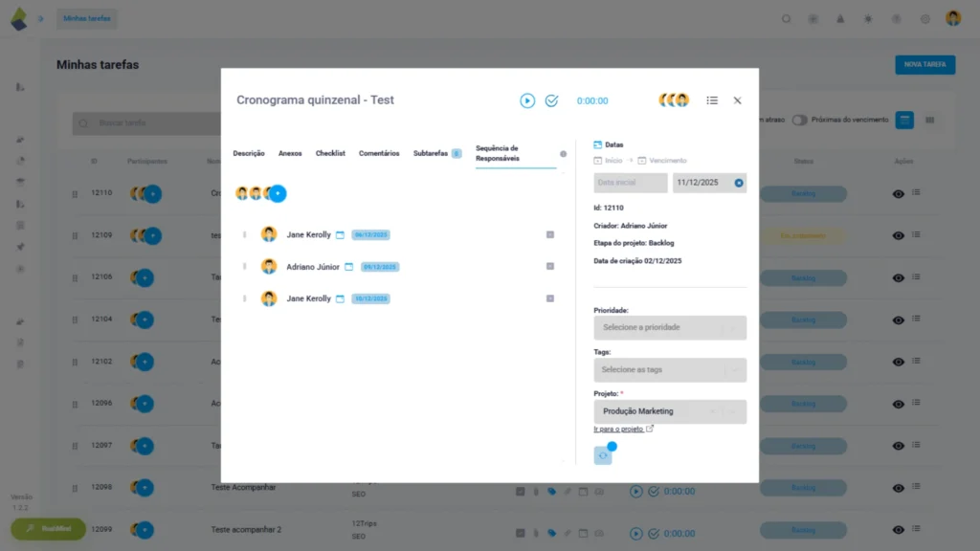Open the Comentários tab
Image resolution: width=980 pixels, height=551 pixels.
click(x=379, y=154)
